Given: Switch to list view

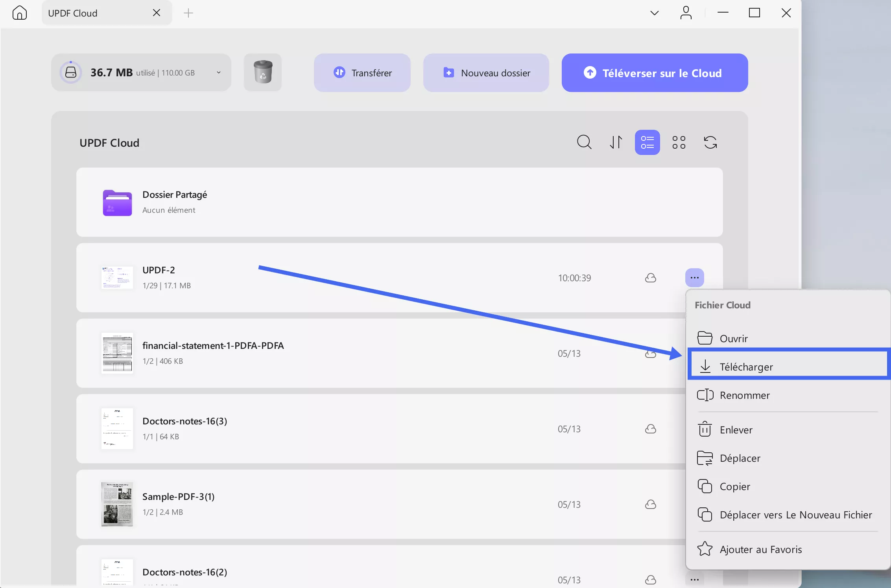Looking at the screenshot, I should click(647, 142).
